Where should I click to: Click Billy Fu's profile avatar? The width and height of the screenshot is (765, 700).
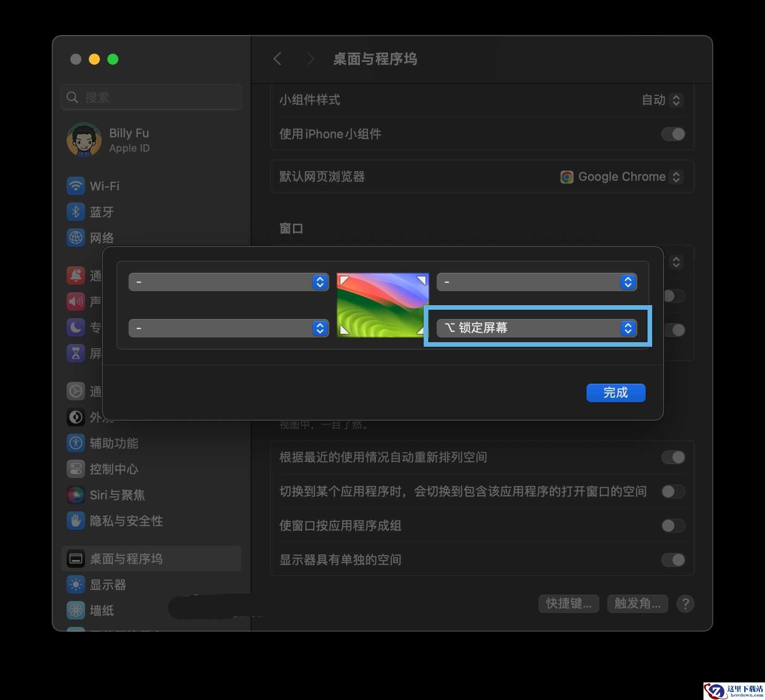(84, 140)
